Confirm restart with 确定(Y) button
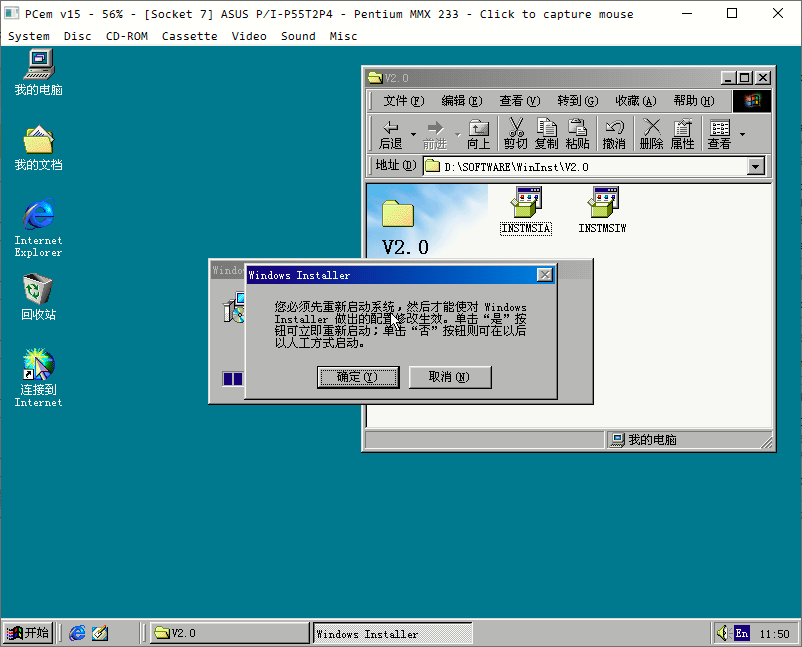Viewport: 802px width, 647px height. (358, 377)
